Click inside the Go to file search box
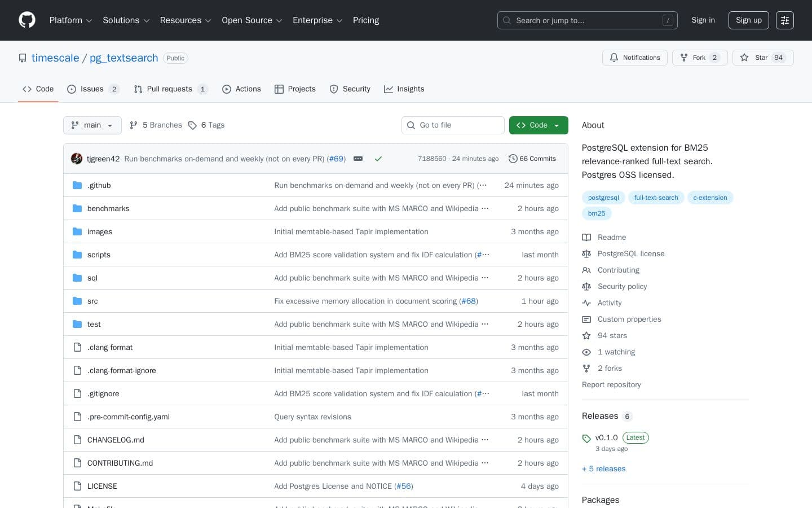The width and height of the screenshot is (812, 508). 453,125
